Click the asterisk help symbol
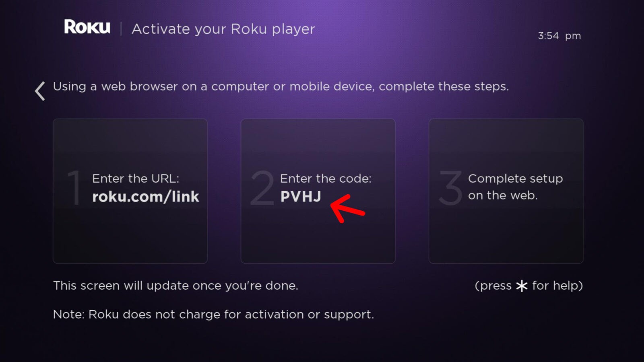Viewport: 644px width, 362px height. tap(522, 286)
